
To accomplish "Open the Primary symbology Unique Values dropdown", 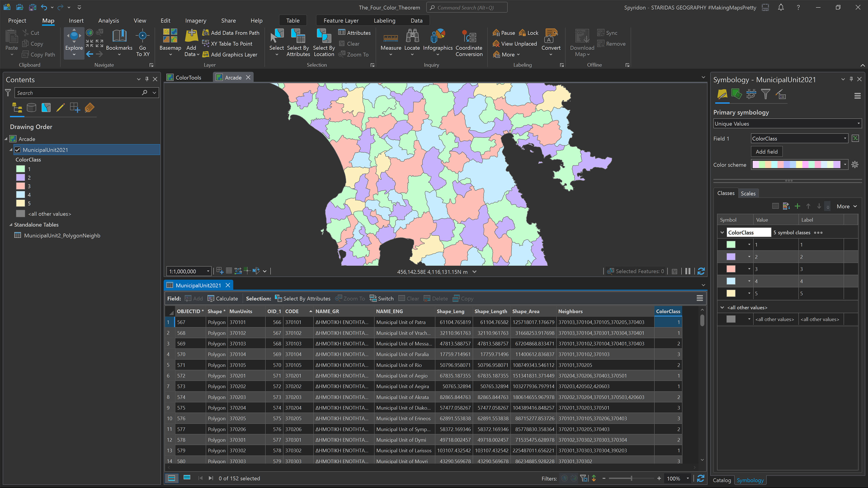I will pyautogui.click(x=787, y=124).
